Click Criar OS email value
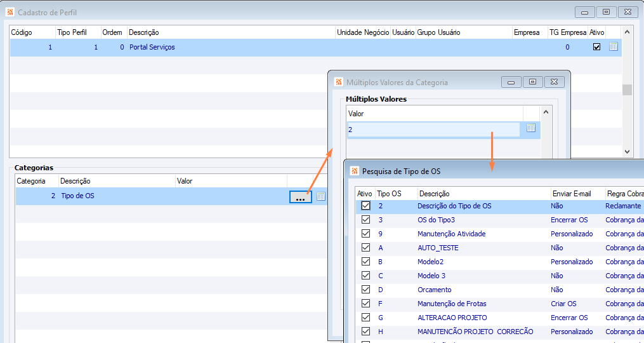Screen dimensions: 644x343 (x=563, y=304)
